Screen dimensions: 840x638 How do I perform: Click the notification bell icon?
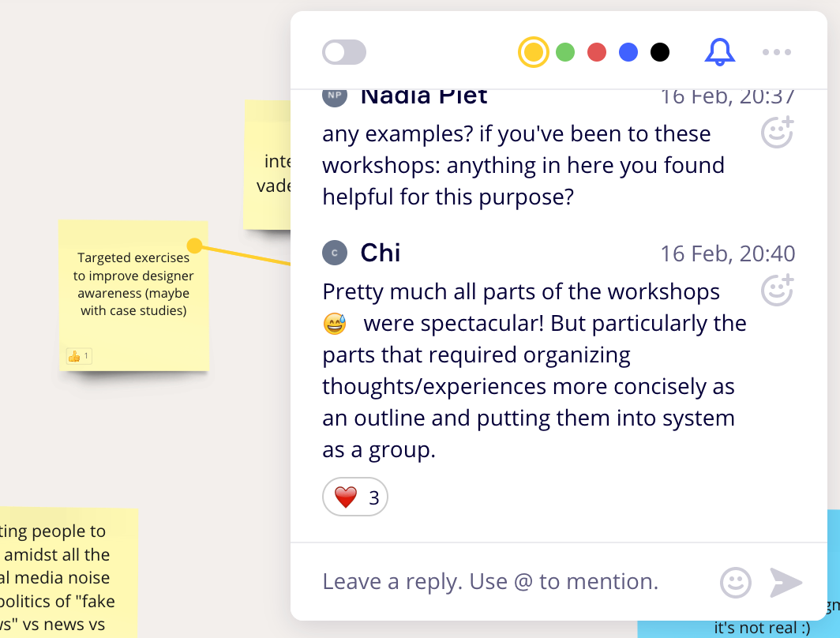point(719,52)
